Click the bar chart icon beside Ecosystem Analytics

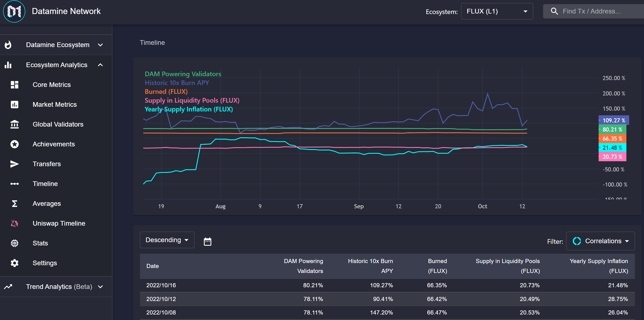point(8,65)
